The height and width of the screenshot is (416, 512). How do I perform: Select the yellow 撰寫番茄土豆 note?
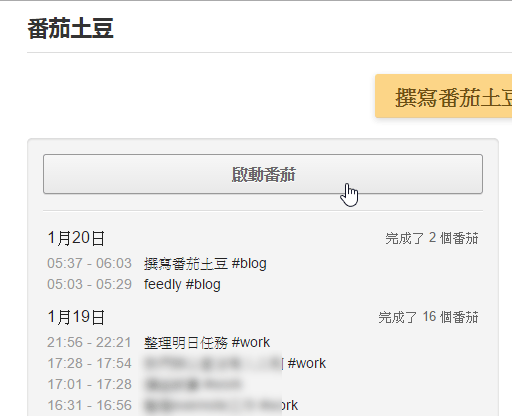click(x=444, y=96)
